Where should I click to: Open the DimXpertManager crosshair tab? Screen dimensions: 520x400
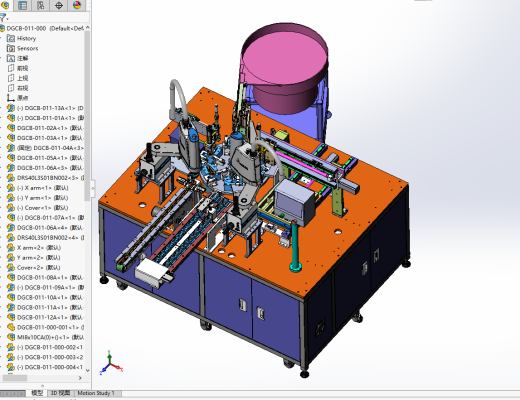pos(59,5)
